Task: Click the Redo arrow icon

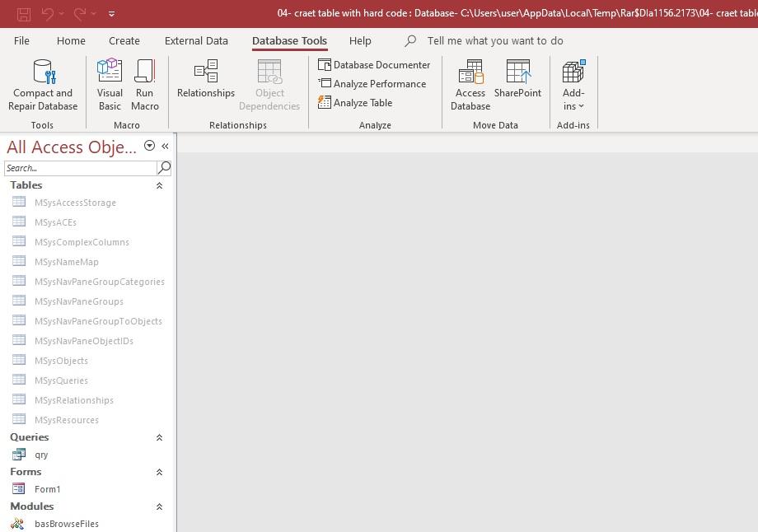Action: coord(80,14)
